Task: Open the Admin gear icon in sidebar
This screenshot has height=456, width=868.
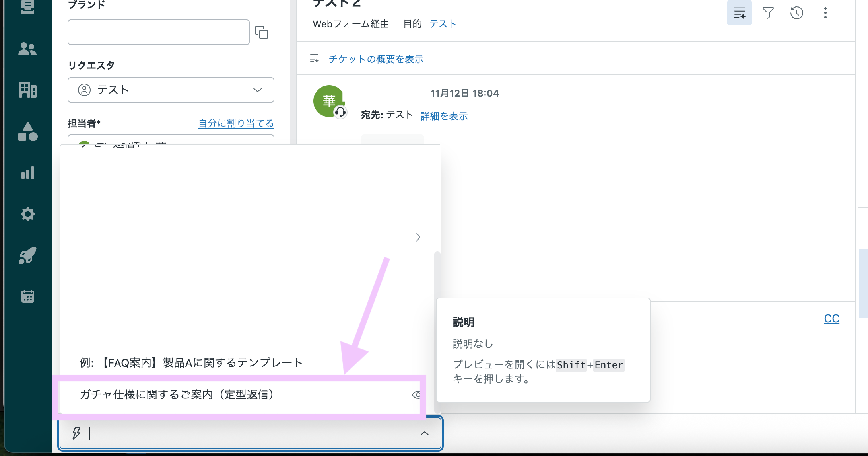Action: [x=27, y=214]
